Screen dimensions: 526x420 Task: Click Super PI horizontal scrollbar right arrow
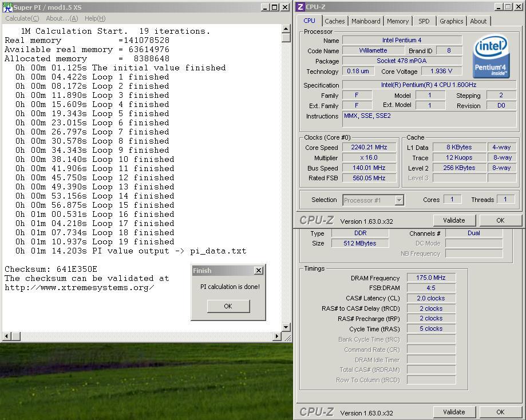coord(277,336)
